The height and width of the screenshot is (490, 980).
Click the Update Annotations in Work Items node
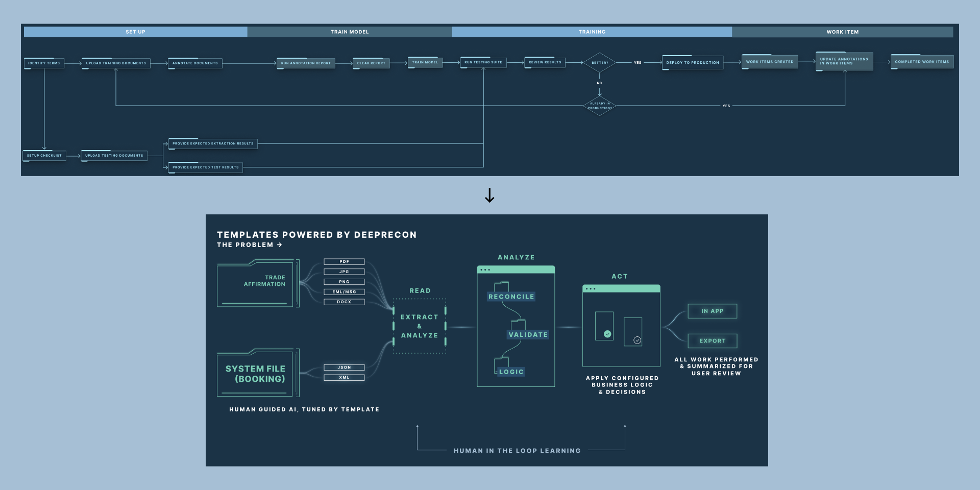(x=844, y=61)
